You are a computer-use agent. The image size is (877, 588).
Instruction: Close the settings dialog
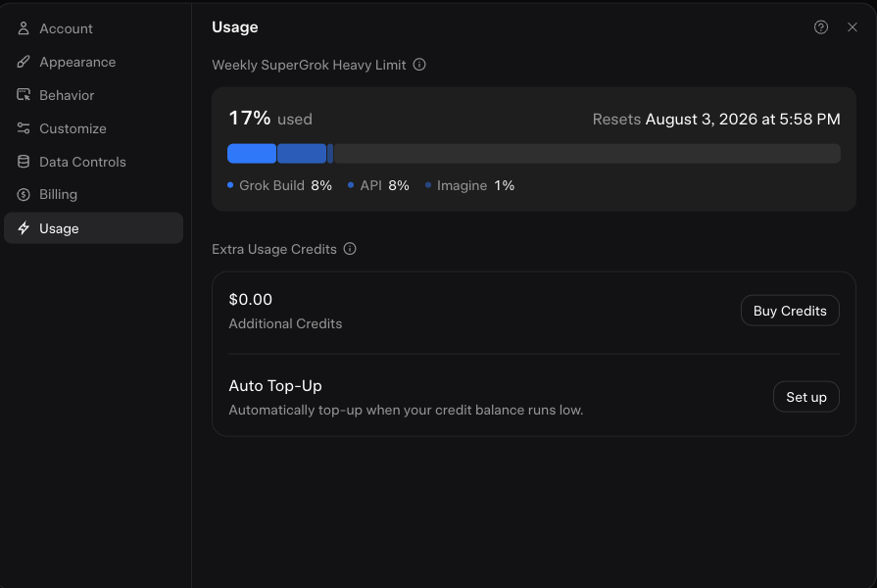852,27
